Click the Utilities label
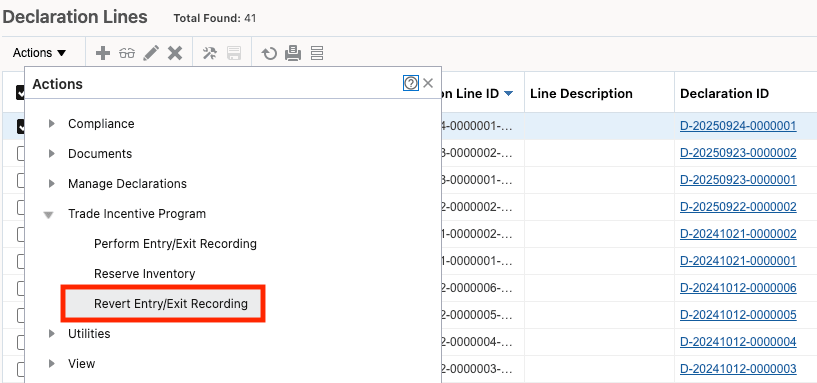 point(89,333)
